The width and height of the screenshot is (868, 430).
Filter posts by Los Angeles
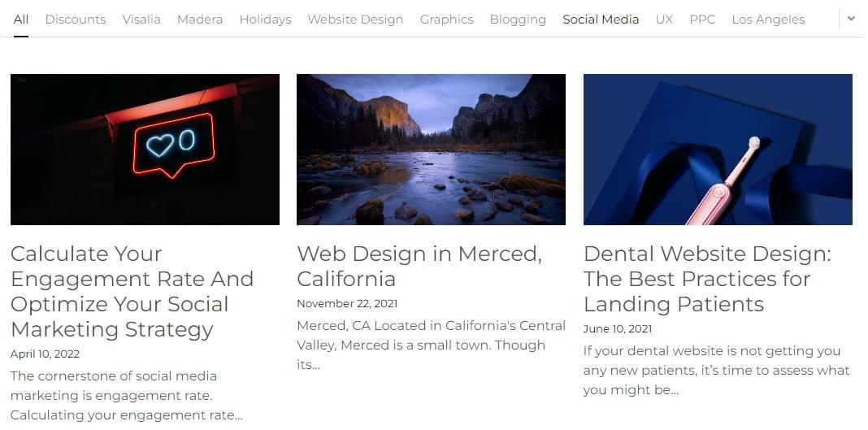click(768, 20)
